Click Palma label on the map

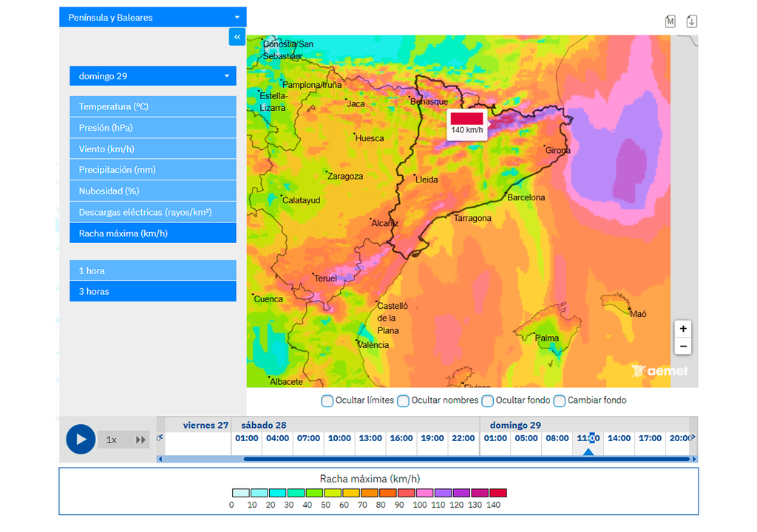(547, 338)
